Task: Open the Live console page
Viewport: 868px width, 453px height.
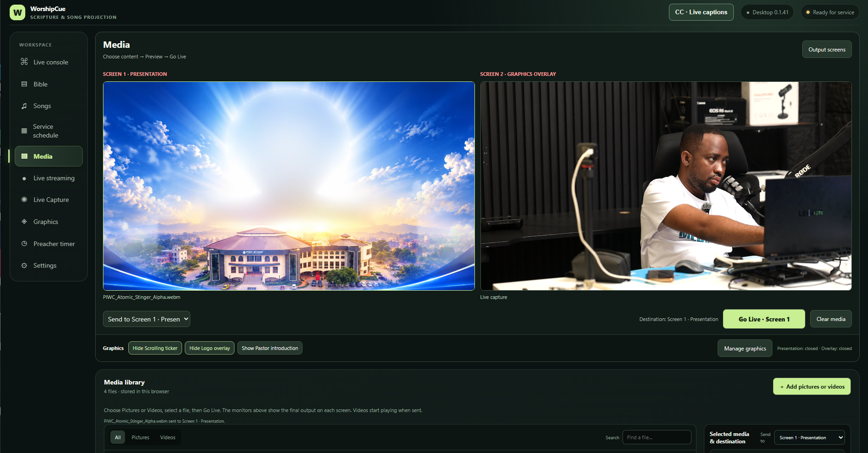Action: (x=49, y=62)
